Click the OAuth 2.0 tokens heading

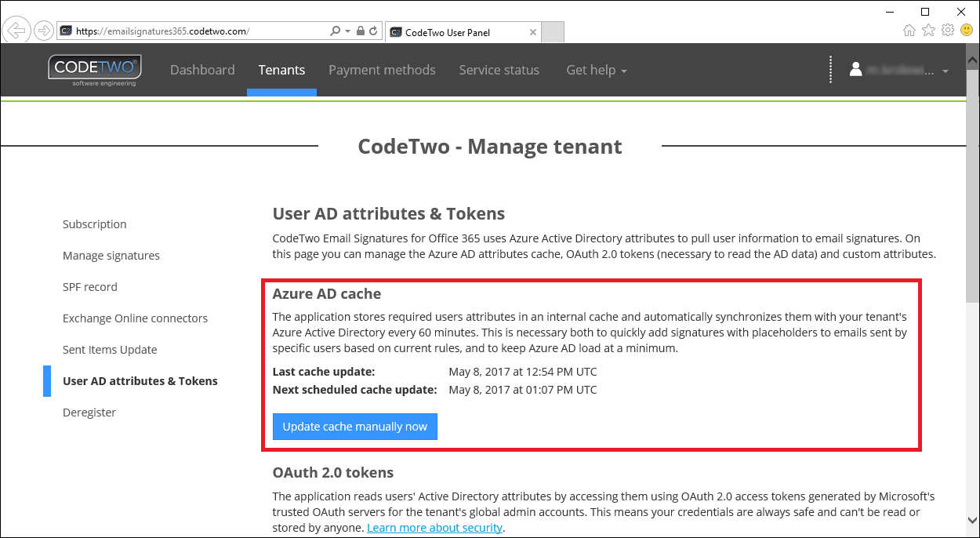(x=333, y=473)
